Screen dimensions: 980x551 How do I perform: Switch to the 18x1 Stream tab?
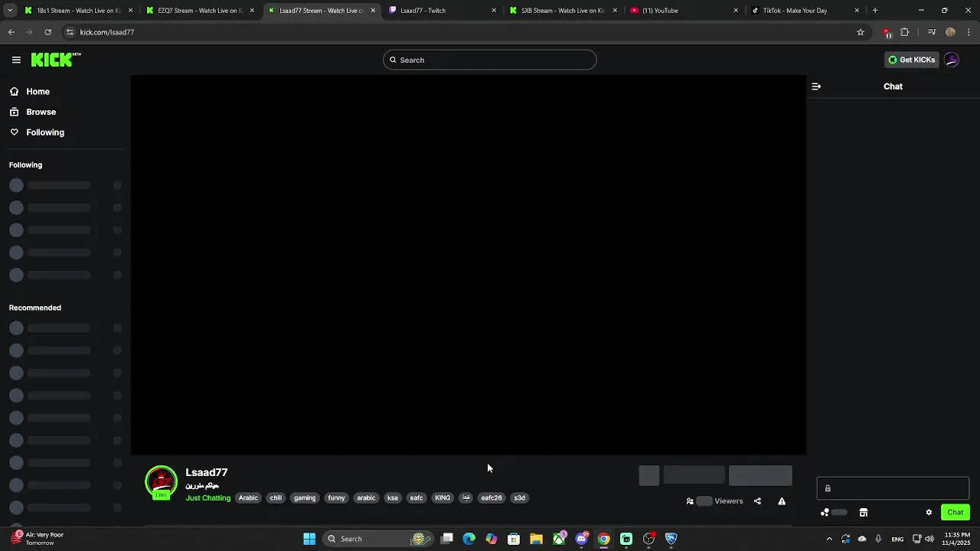pos(77,11)
